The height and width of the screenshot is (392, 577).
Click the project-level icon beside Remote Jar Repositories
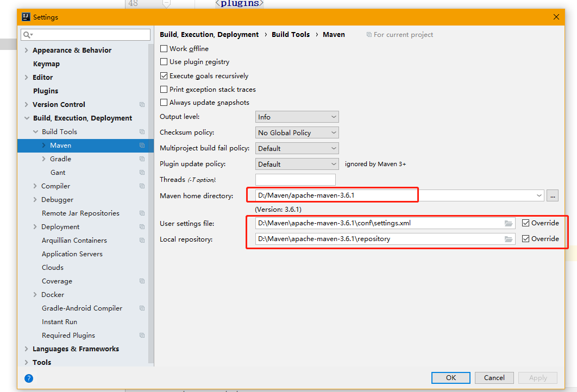click(142, 213)
